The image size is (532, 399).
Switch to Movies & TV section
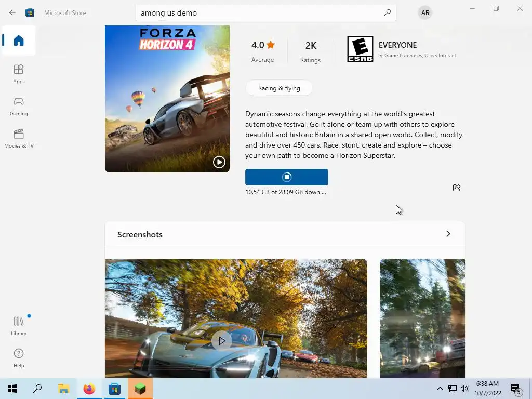click(19, 138)
